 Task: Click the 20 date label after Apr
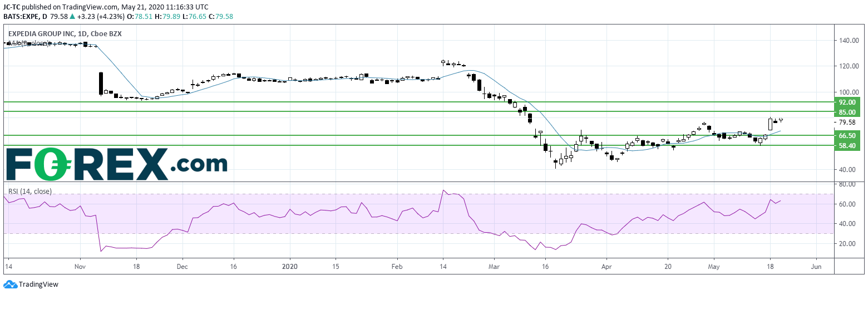coord(668,267)
